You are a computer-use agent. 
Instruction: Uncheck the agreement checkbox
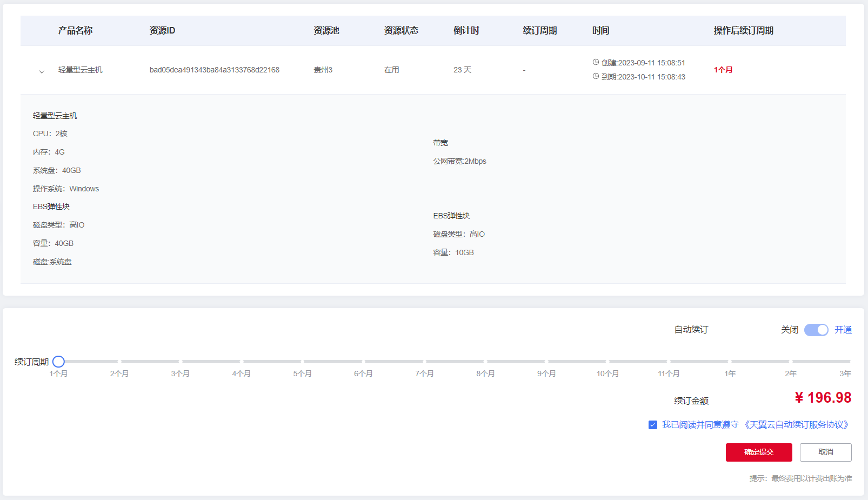pyautogui.click(x=653, y=425)
